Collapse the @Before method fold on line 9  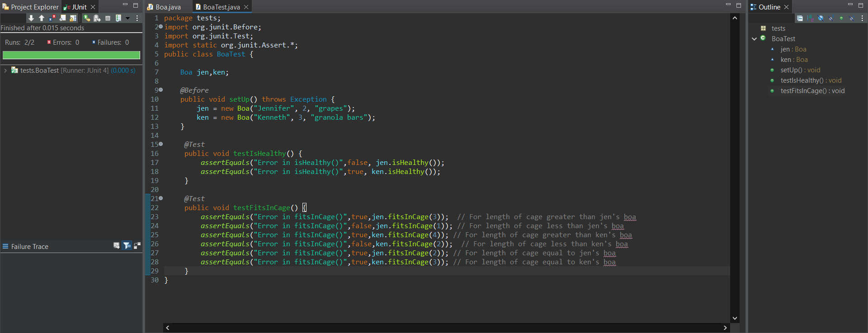point(161,90)
